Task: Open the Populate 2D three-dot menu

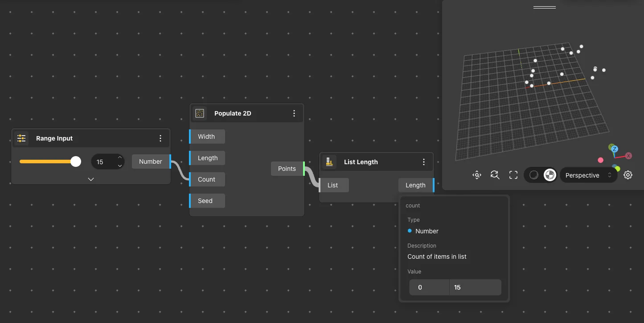Action: click(x=294, y=113)
